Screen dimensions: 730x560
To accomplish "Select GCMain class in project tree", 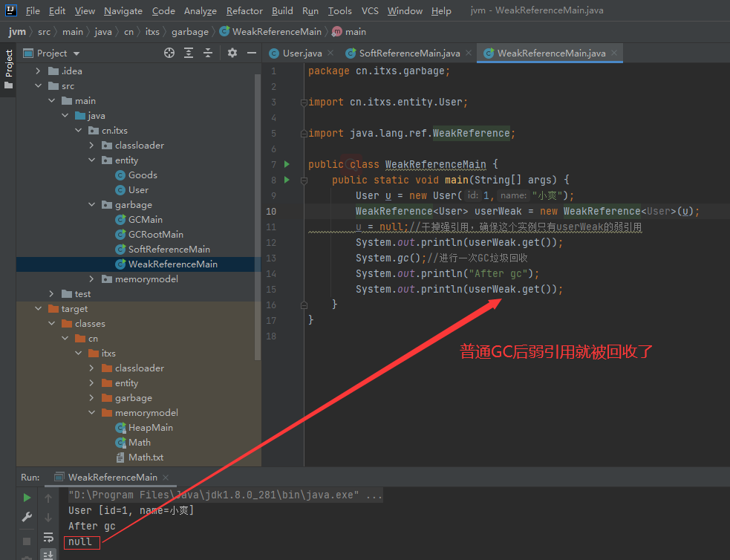I will [x=146, y=219].
